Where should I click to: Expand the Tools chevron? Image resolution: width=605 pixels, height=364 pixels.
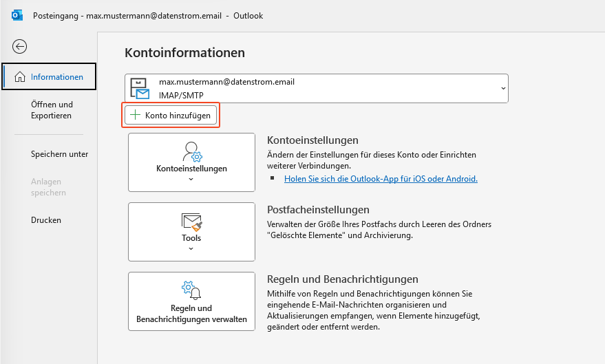tap(191, 248)
